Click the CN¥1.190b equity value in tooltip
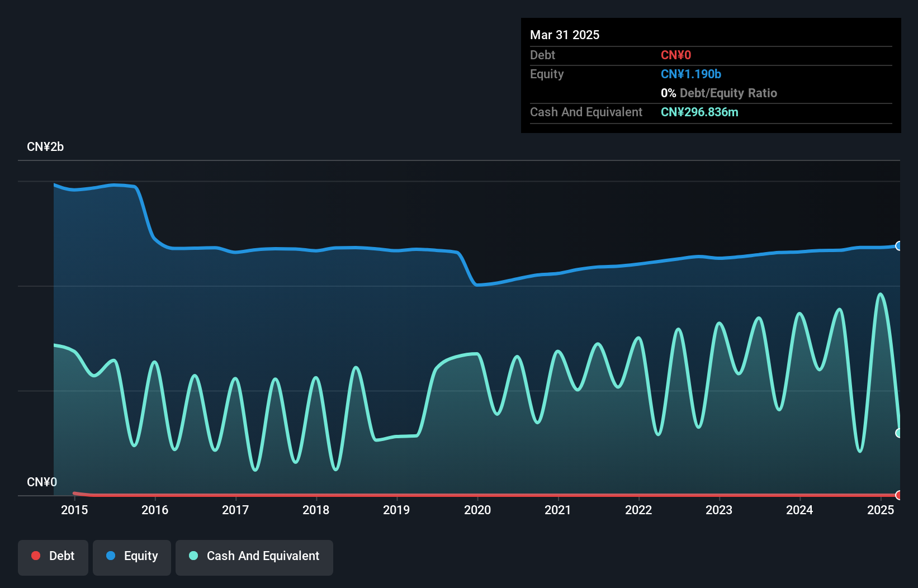918x588 pixels. (691, 74)
